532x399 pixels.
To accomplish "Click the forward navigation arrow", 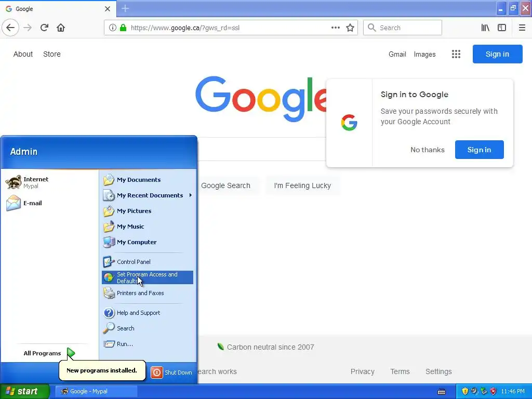I will [x=28, y=28].
